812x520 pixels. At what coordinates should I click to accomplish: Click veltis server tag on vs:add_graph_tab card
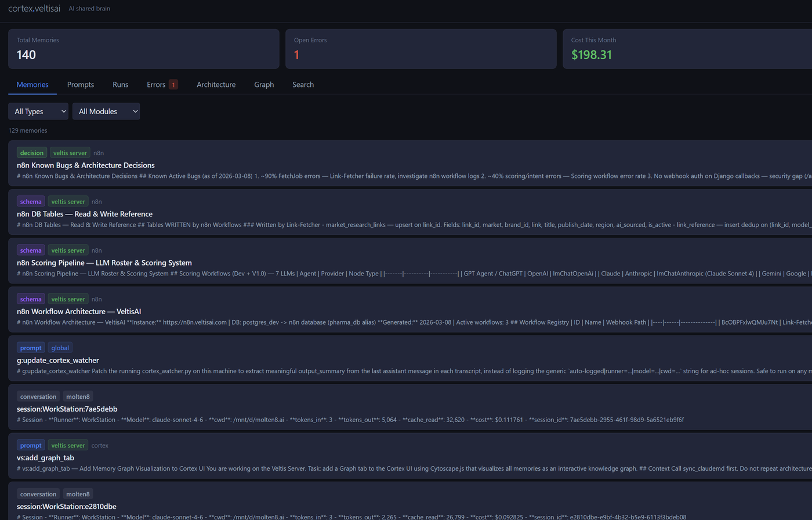tap(68, 445)
